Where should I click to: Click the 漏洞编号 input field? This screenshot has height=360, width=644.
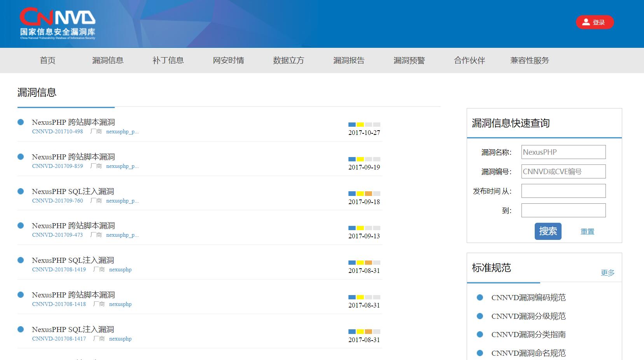563,171
